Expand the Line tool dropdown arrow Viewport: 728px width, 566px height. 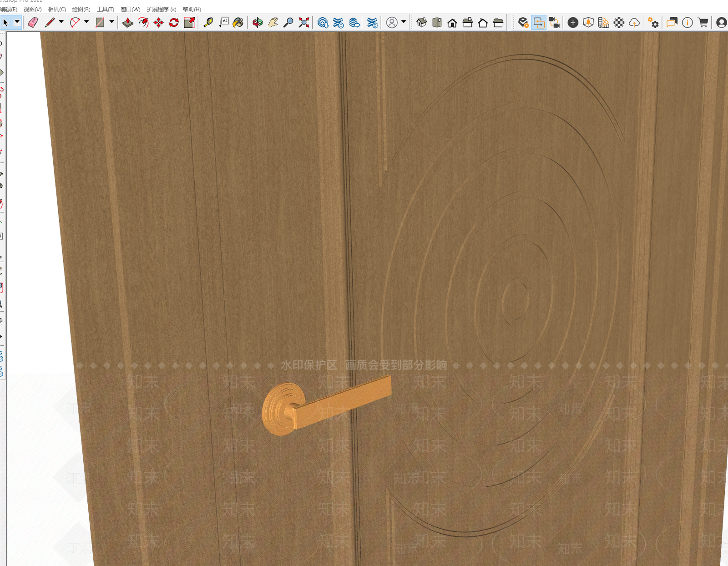pyautogui.click(x=61, y=22)
